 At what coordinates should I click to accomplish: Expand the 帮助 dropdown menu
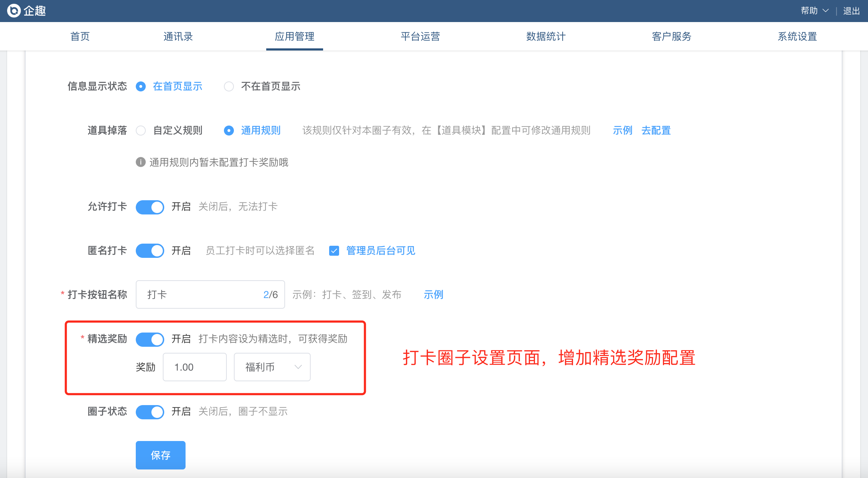click(815, 11)
